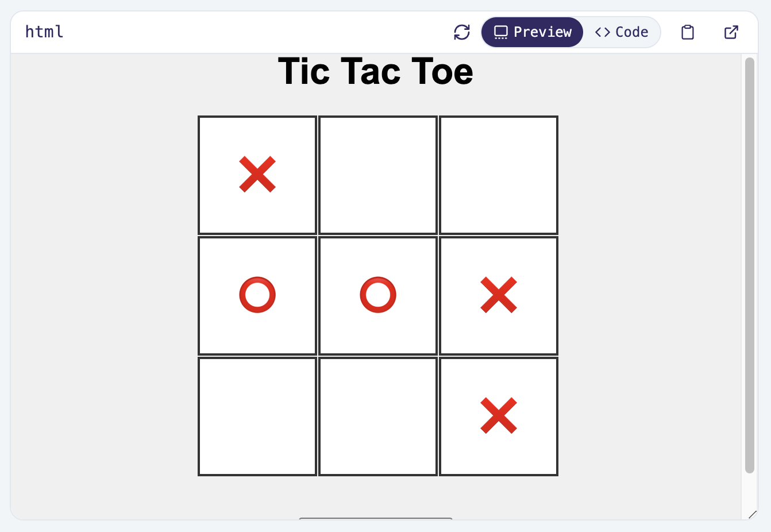Click the X in the top-left cell
Screen dimensions: 771x532
tap(257, 174)
